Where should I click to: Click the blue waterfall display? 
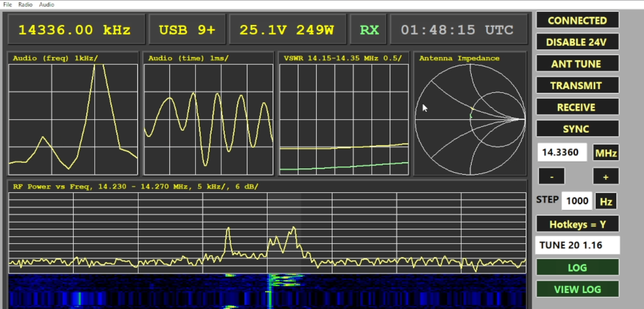point(267,292)
